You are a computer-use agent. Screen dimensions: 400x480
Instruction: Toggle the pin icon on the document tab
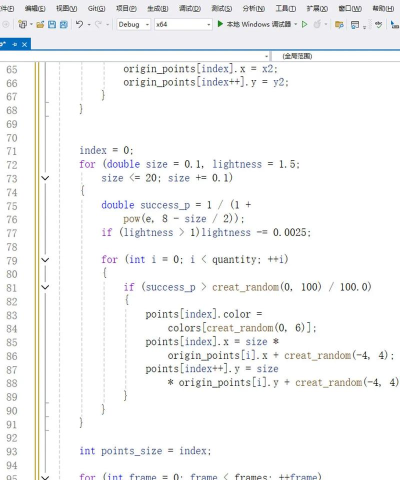[14, 44]
